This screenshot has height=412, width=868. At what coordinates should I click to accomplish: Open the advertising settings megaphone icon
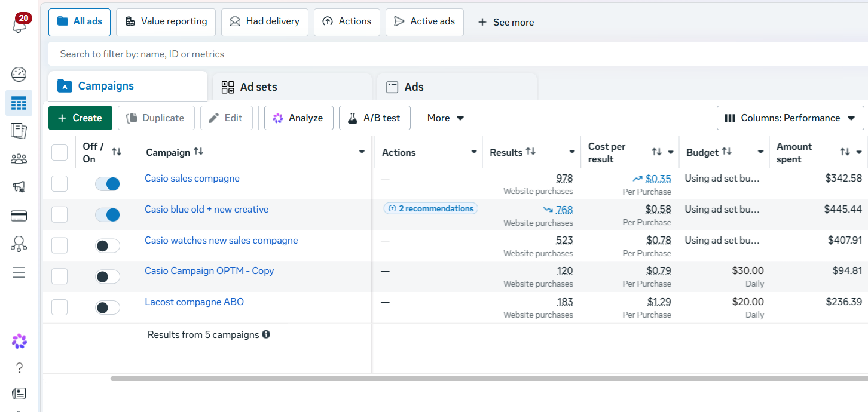(x=19, y=187)
